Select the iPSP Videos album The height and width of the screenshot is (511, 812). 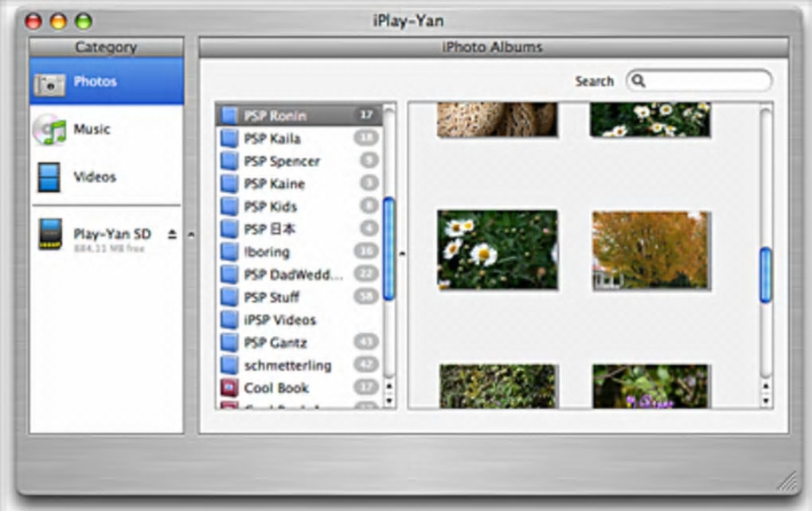pyautogui.click(x=279, y=320)
